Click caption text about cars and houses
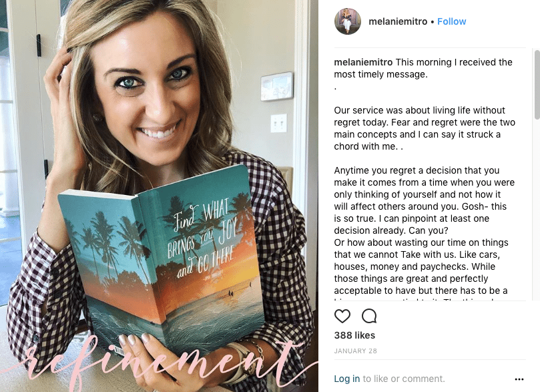Viewport: 540px width, 392px height. [x=421, y=266]
